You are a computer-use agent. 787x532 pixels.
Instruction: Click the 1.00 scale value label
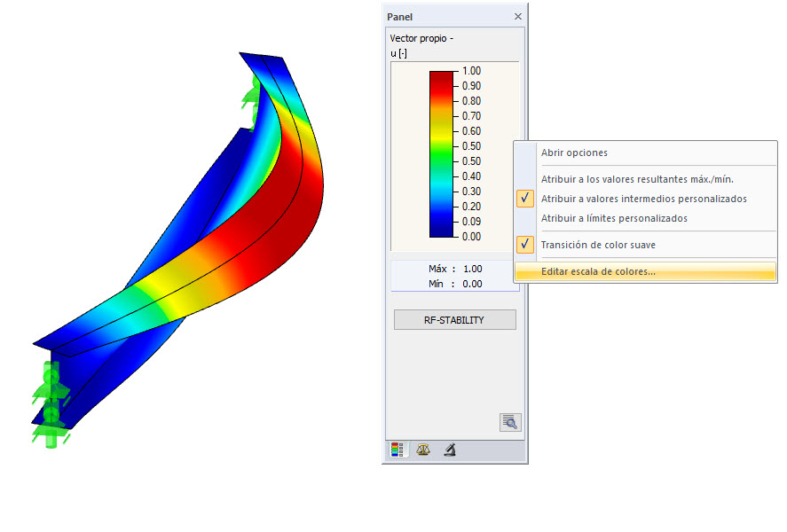[471, 71]
